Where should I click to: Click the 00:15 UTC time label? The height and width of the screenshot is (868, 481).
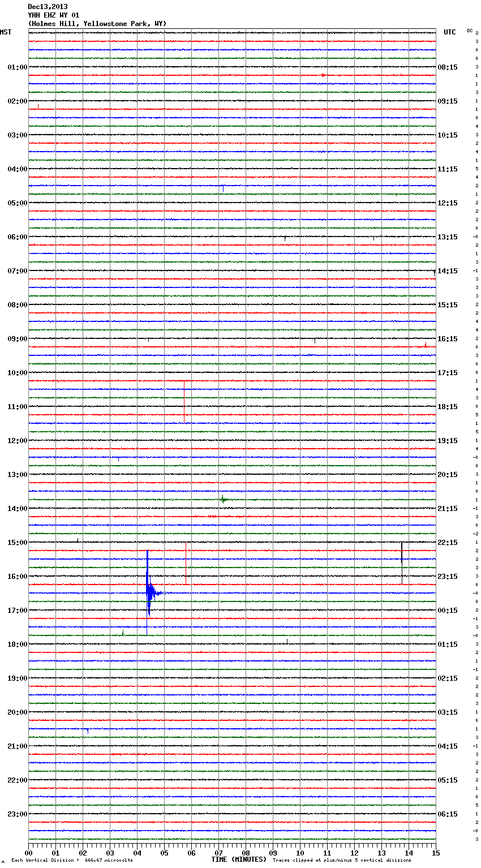[x=448, y=611]
